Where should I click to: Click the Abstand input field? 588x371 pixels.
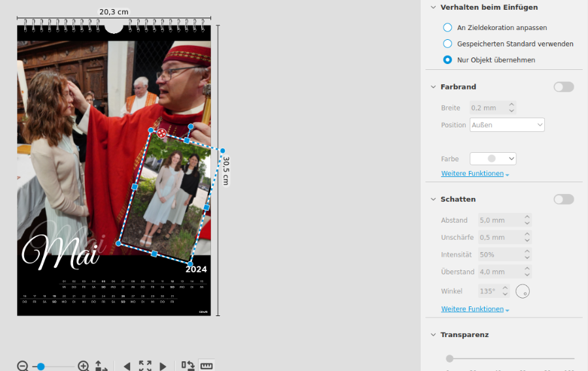point(500,220)
